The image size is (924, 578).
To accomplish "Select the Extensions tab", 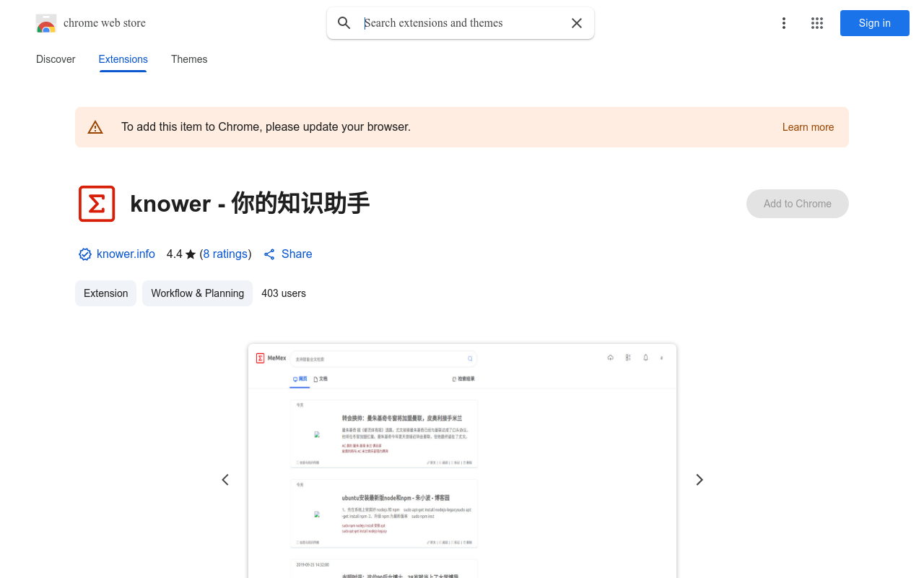I will click(x=123, y=59).
